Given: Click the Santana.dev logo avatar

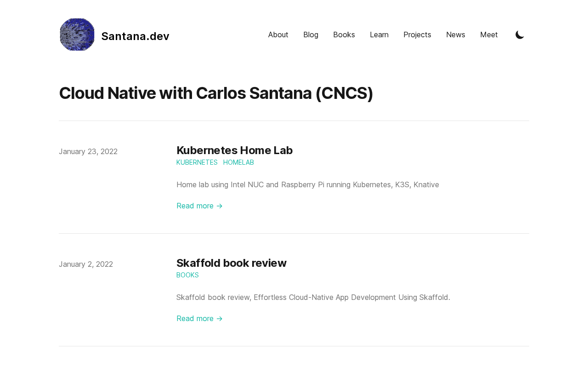Looking at the screenshot, I should (x=77, y=34).
